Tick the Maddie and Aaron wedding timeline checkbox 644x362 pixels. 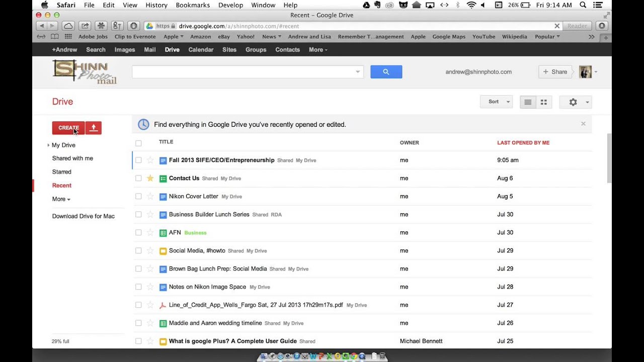tap(138, 323)
